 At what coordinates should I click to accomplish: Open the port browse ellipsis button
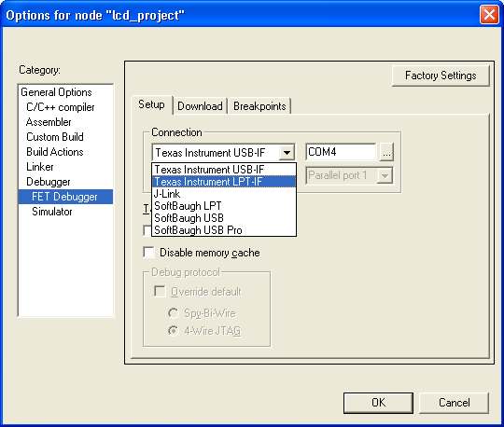(386, 152)
